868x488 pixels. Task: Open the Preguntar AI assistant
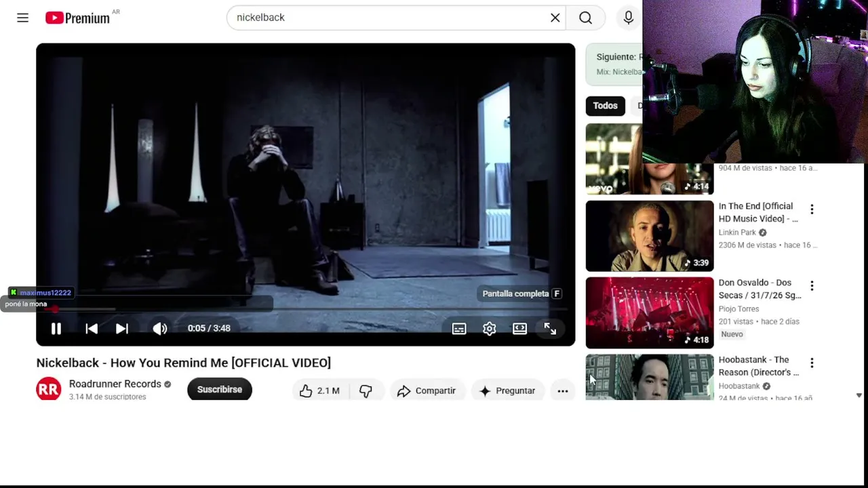pos(507,390)
